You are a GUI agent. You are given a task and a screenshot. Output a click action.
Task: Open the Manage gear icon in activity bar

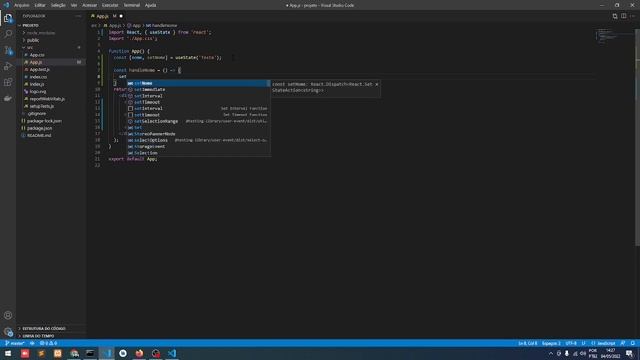8,331
